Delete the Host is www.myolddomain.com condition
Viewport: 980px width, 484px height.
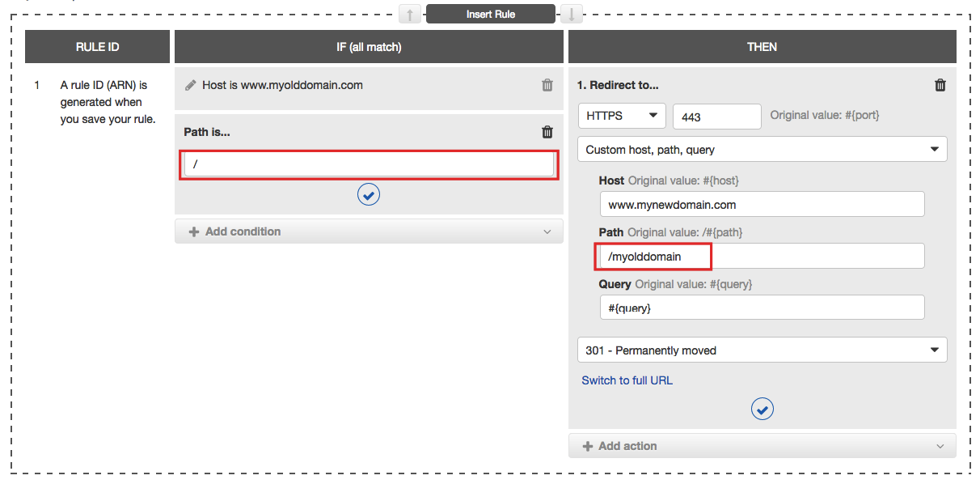point(547,85)
